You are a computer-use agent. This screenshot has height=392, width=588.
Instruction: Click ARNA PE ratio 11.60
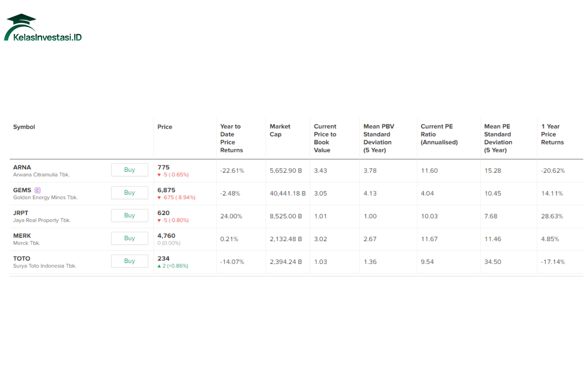tap(429, 171)
